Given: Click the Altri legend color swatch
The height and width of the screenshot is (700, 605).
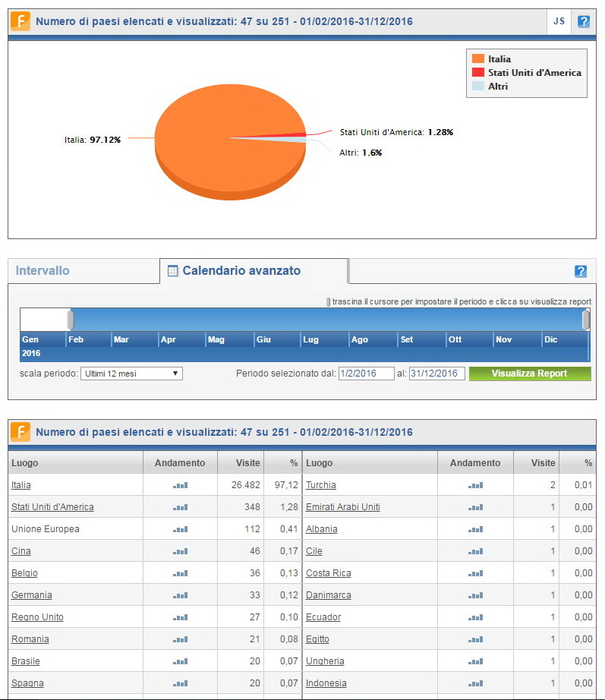Looking at the screenshot, I should 478,86.
